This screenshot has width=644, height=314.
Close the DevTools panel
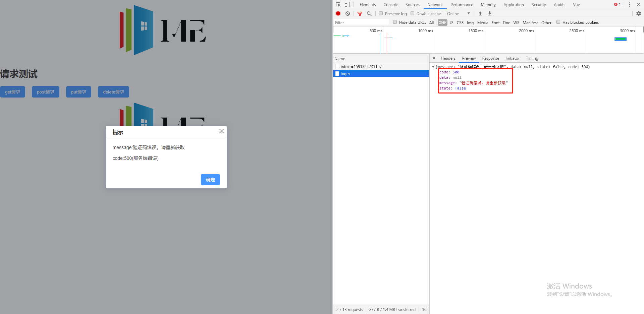pos(639,5)
